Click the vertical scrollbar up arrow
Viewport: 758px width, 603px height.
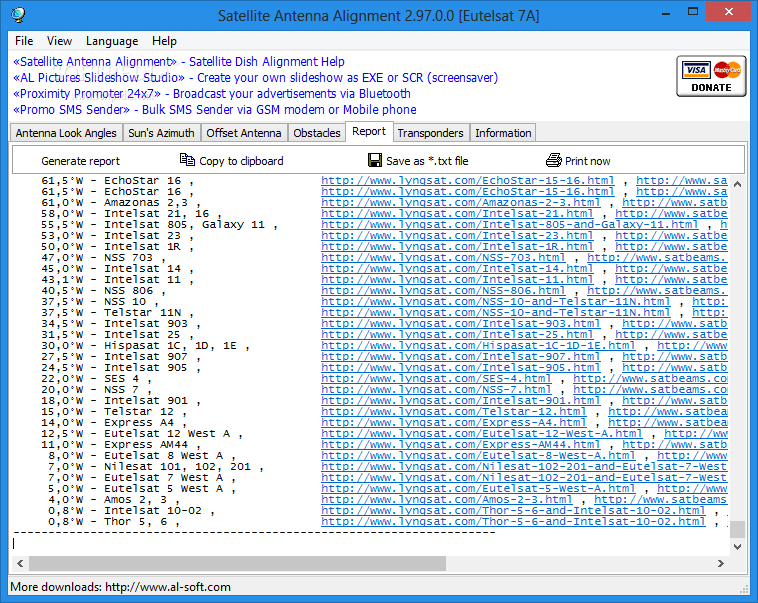[x=737, y=184]
